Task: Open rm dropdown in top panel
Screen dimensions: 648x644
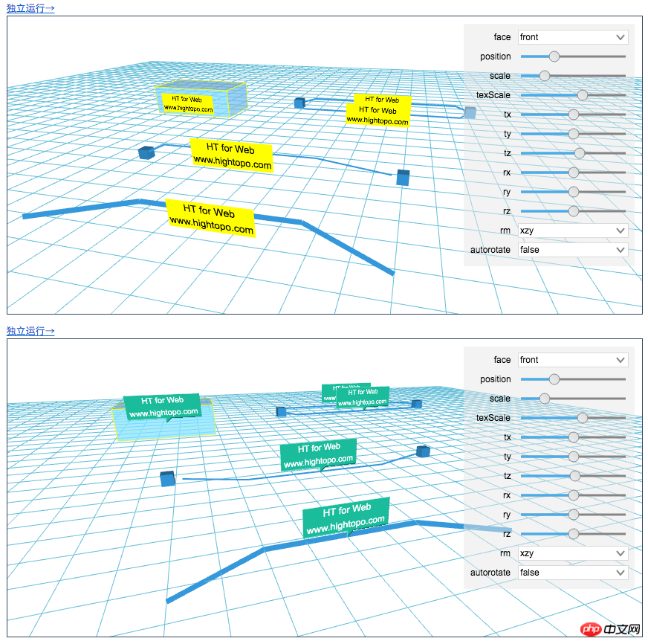Action: click(x=573, y=231)
